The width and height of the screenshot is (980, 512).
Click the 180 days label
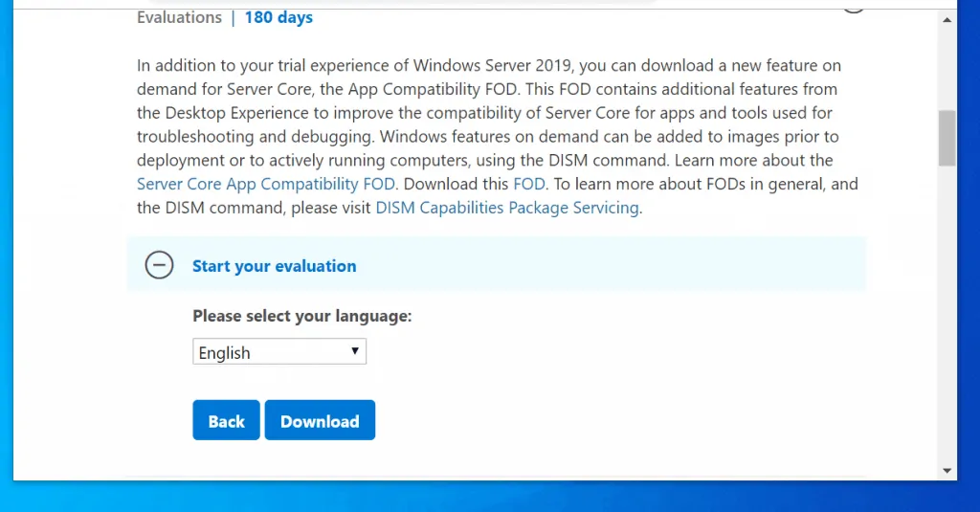[x=278, y=17]
